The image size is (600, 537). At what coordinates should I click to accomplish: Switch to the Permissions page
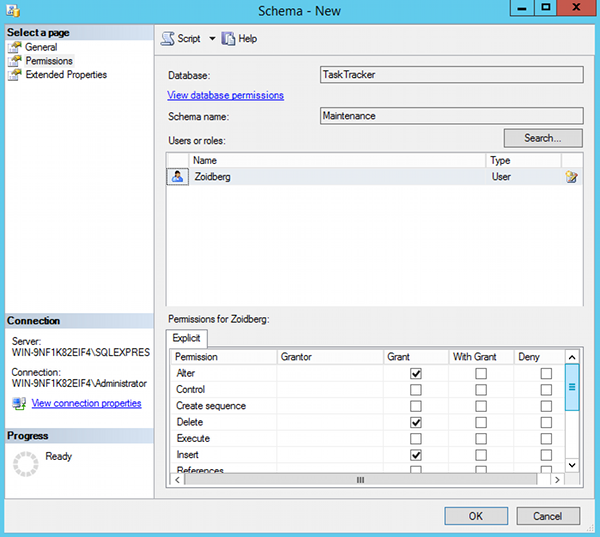[49, 61]
